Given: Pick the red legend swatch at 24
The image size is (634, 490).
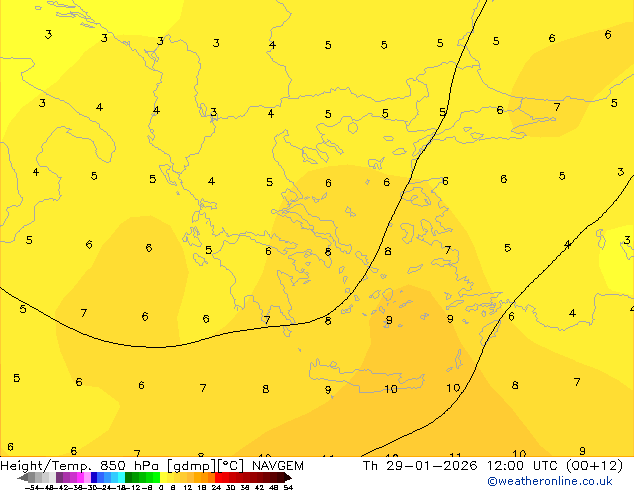Looking at the screenshot, I should 218,477.
